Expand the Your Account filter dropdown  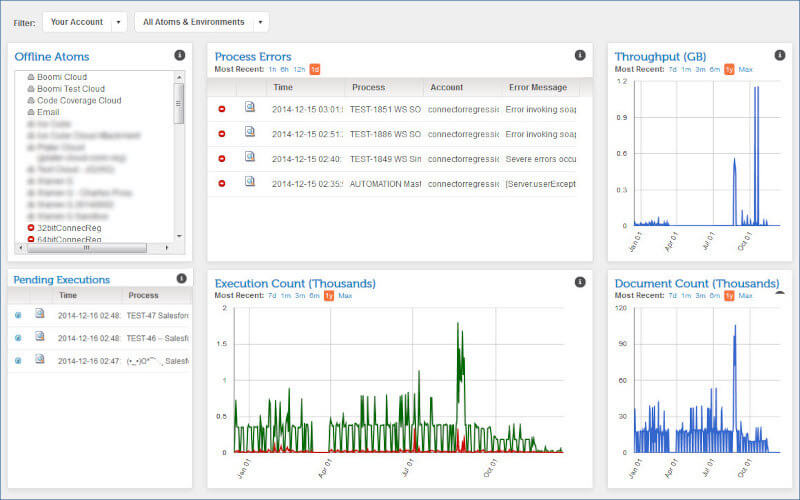click(119, 22)
